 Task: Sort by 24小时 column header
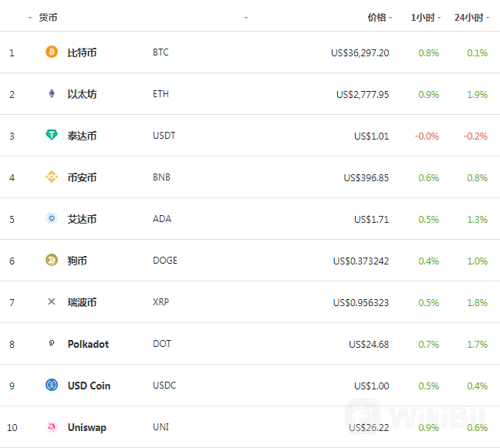click(x=469, y=18)
